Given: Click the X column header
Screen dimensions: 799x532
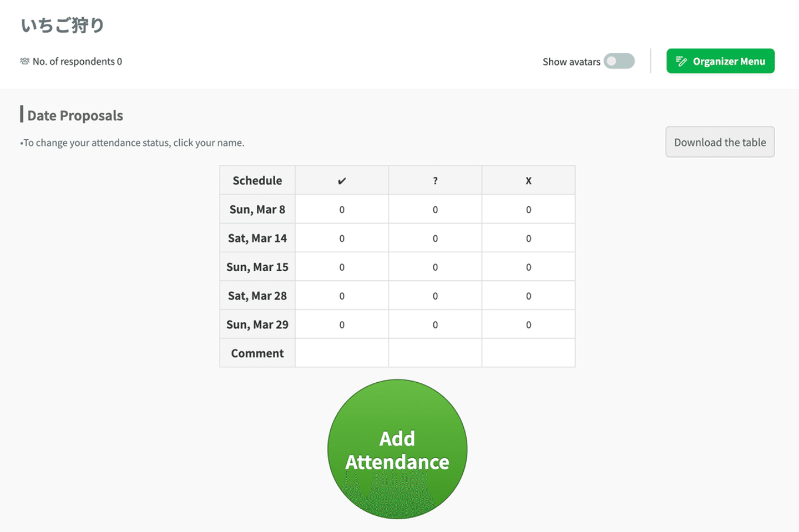Looking at the screenshot, I should pyautogui.click(x=528, y=181).
